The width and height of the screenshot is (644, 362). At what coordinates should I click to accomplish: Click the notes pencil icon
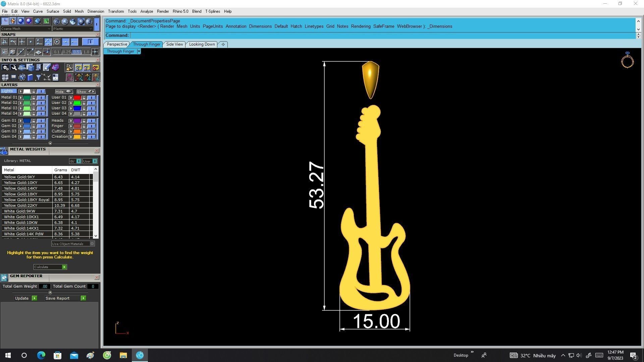coord(47,67)
